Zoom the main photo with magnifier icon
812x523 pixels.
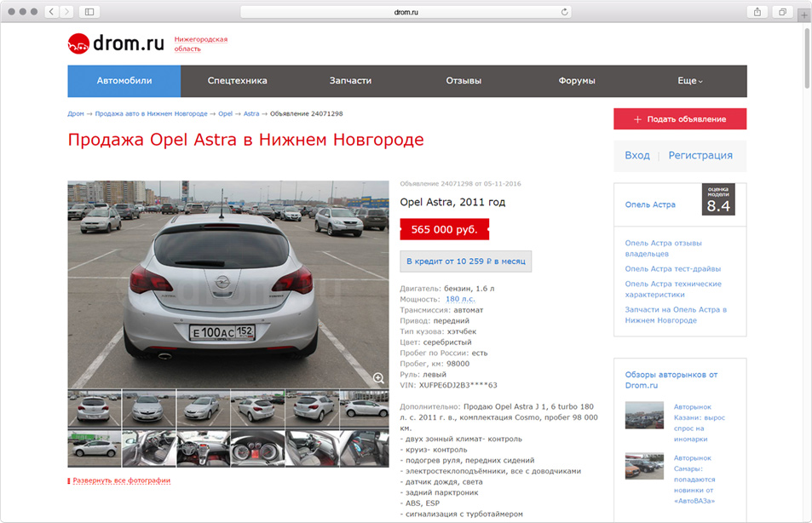pos(378,378)
